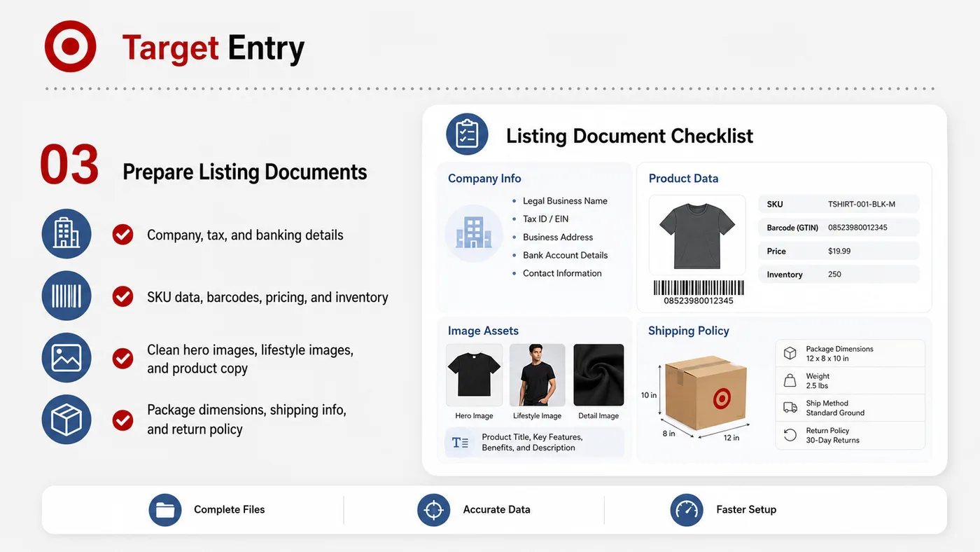The height and width of the screenshot is (552, 980).
Task: Click the Barcode (GTIN) value 08523980012345
Action: pos(857,228)
